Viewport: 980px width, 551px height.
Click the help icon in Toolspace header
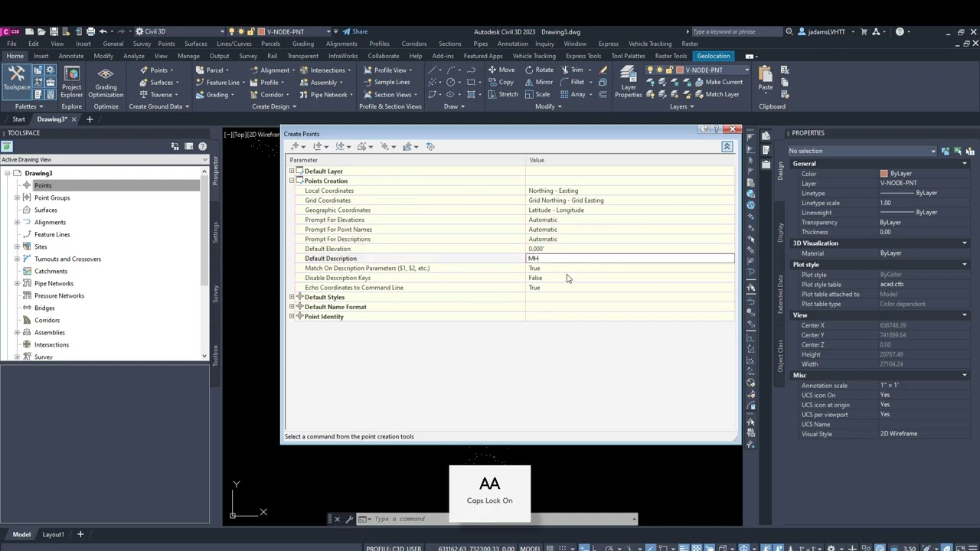click(x=202, y=146)
